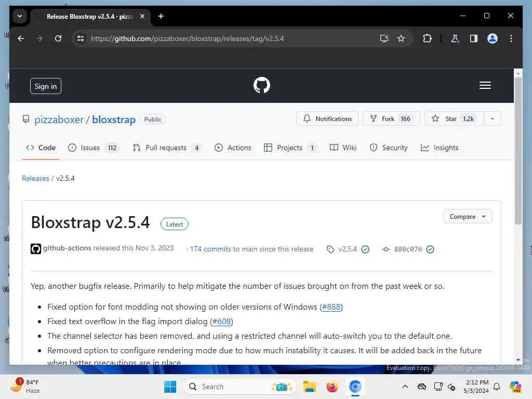Screen dimensions: 532x399
Task: Click the GitHub Octocat logo
Action: pos(262,85)
